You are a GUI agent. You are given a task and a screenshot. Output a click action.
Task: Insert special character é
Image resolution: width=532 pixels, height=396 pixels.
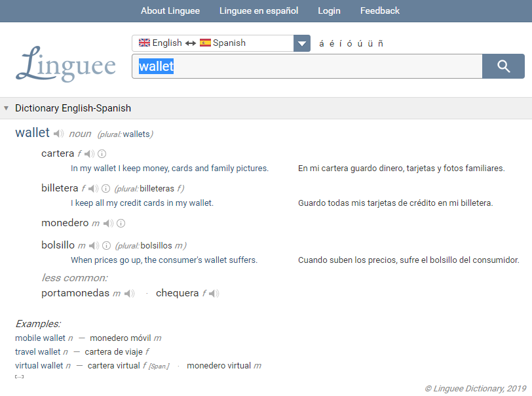click(x=332, y=43)
